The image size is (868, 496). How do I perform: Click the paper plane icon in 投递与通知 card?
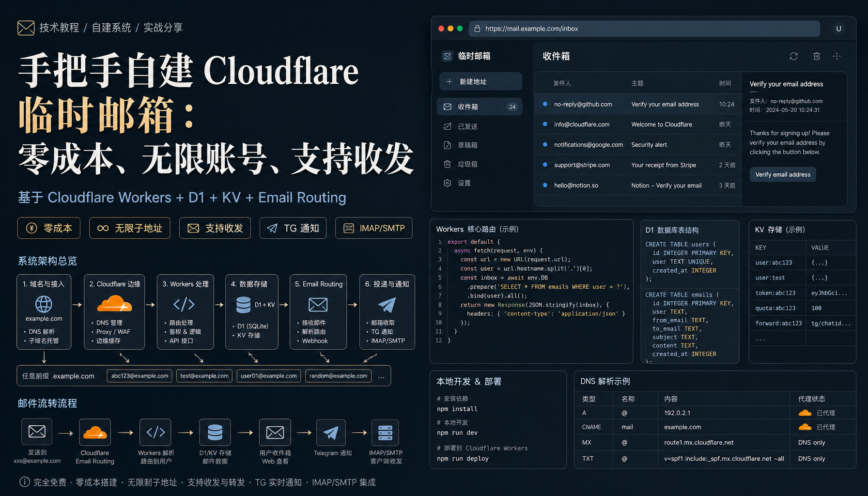(x=387, y=305)
